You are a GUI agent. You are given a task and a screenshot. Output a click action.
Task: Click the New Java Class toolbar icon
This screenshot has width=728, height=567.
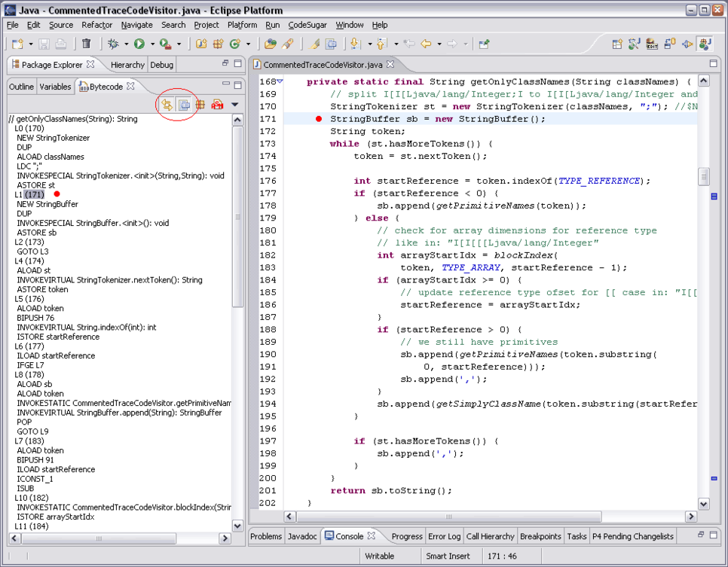pos(235,44)
